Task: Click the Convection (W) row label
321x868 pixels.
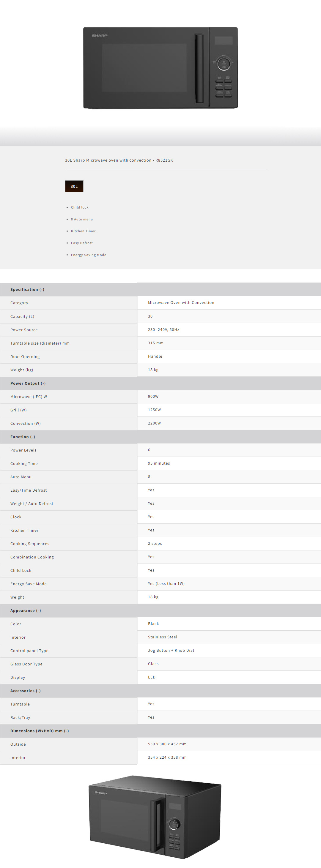Action: click(26, 424)
